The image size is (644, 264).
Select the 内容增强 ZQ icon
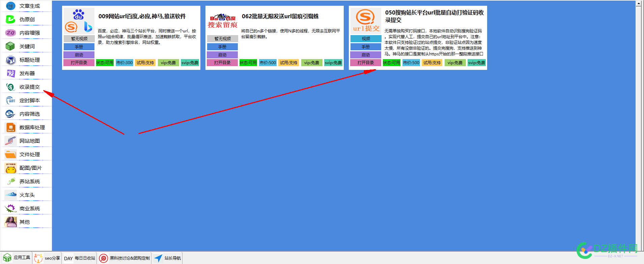tap(10, 33)
